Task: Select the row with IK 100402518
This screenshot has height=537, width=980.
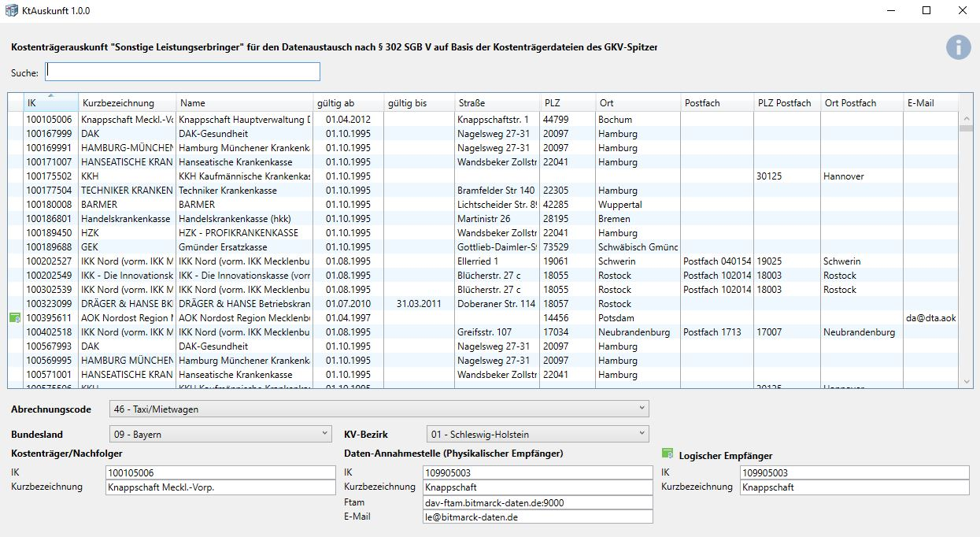Action: click(x=483, y=332)
